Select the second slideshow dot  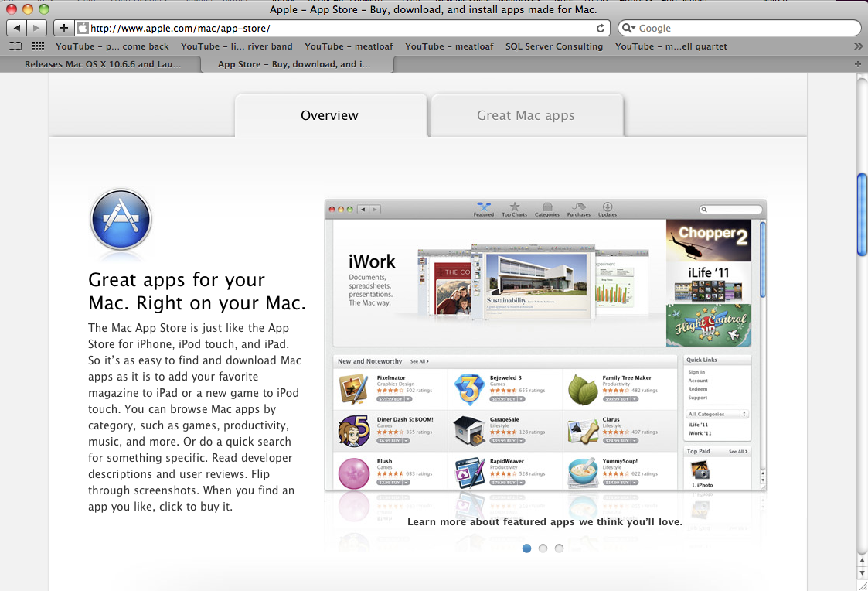coord(543,548)
